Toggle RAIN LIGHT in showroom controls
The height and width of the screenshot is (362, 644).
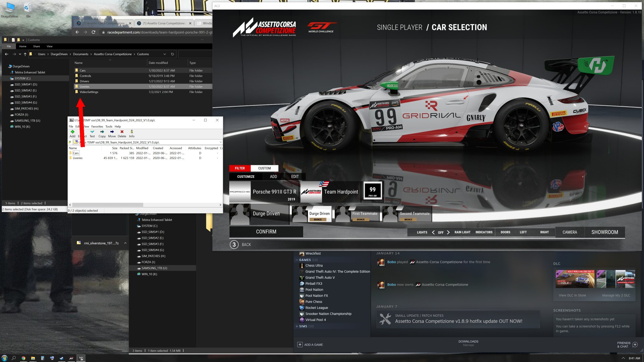click(x=462, y=232)
